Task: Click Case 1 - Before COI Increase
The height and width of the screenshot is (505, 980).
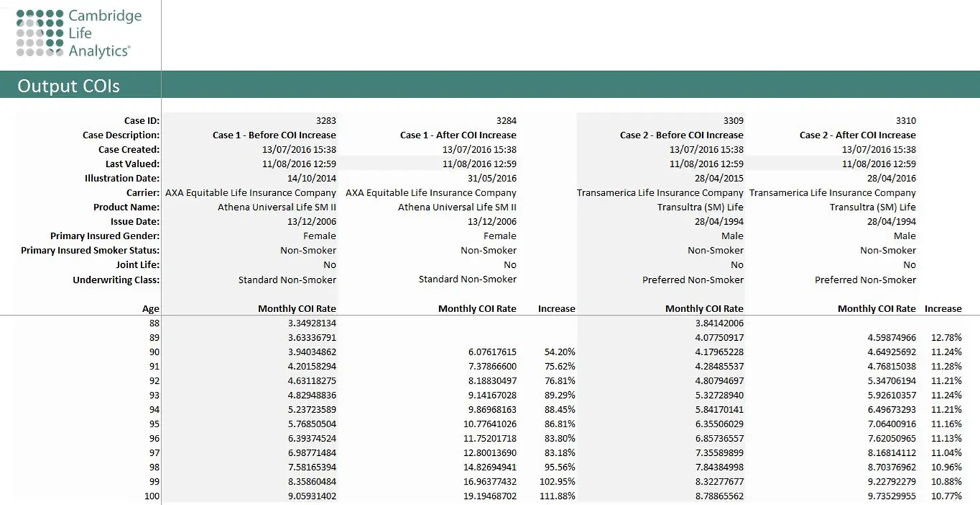Action: [x=274, y=135]
